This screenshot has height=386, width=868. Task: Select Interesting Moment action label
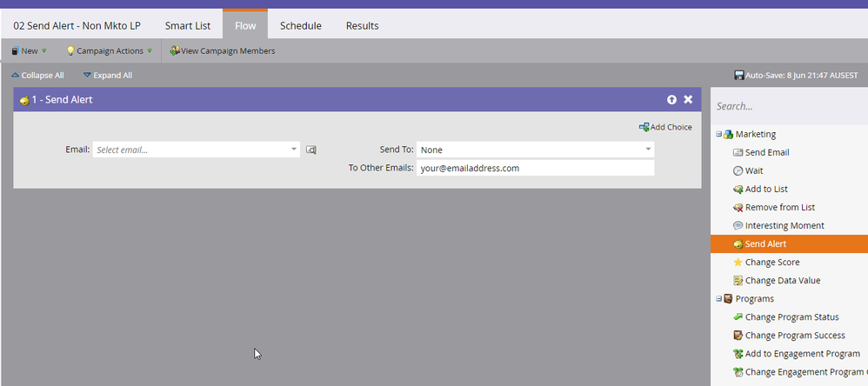click(x=785, y=226)
